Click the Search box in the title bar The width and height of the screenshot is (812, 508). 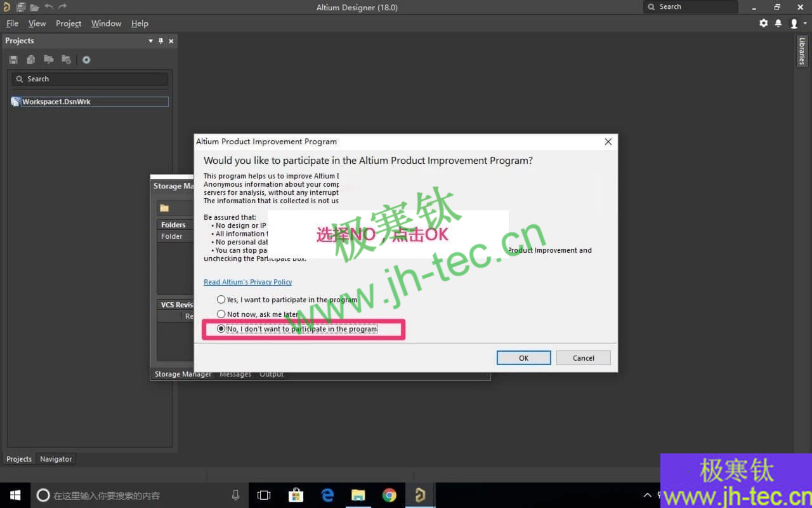click(690, 7)
